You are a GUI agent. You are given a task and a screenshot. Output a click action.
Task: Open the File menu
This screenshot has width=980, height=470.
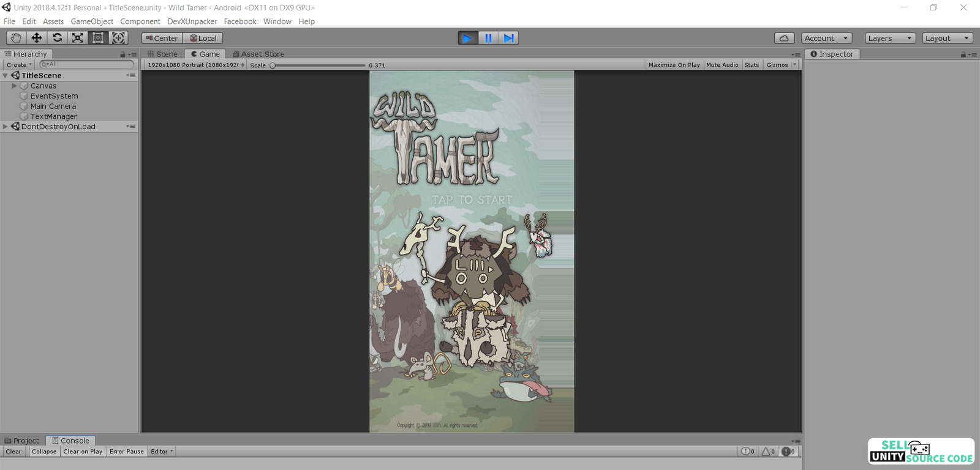[9, 21]
